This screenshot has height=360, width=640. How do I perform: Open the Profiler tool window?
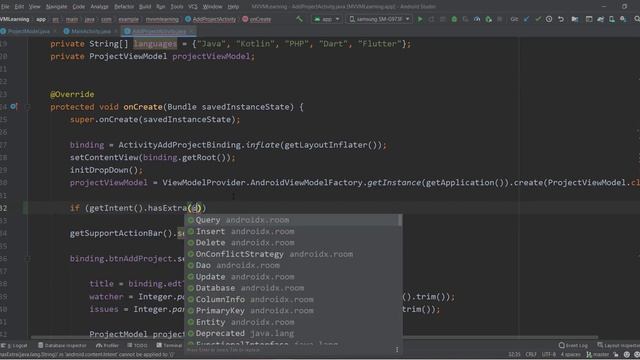[107, 345]
